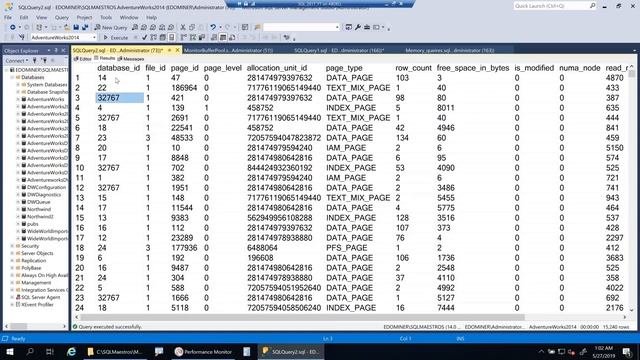Click the wrench Properties icon in toolbar
640x360 pixels.
[x=358, y=27]
